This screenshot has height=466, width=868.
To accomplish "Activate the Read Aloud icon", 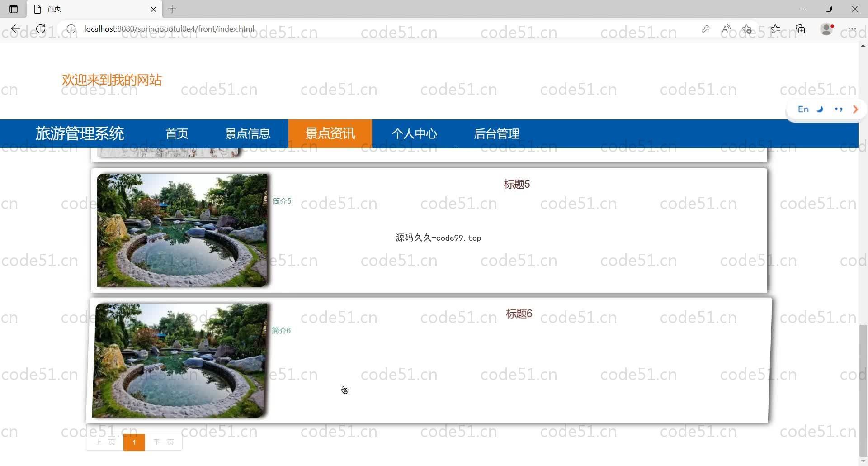I will point(726,29).
